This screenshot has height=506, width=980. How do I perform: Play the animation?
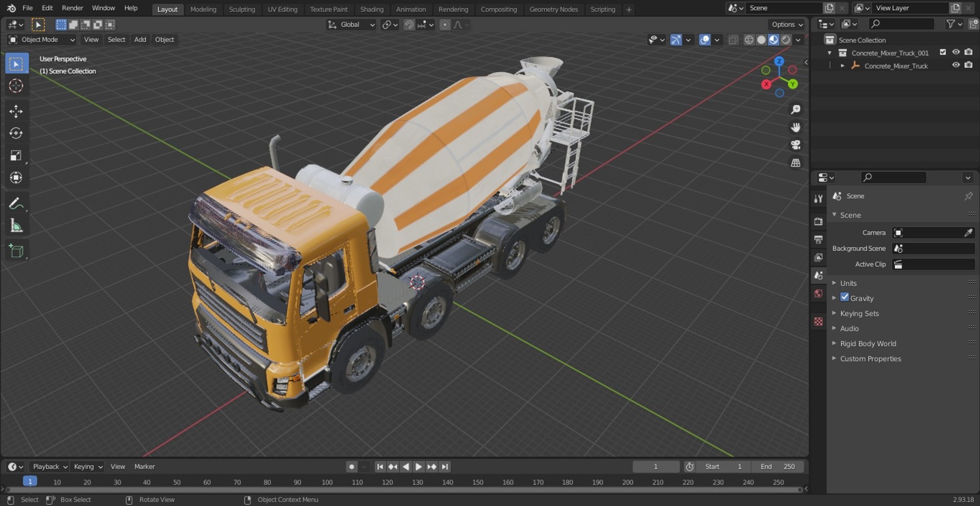[419, 467]
